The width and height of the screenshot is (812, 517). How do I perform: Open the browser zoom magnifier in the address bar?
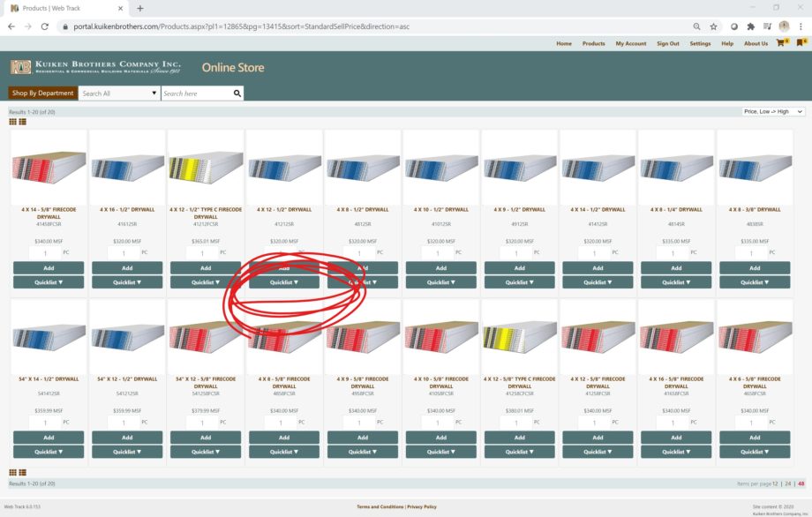[x=696, y=26]
